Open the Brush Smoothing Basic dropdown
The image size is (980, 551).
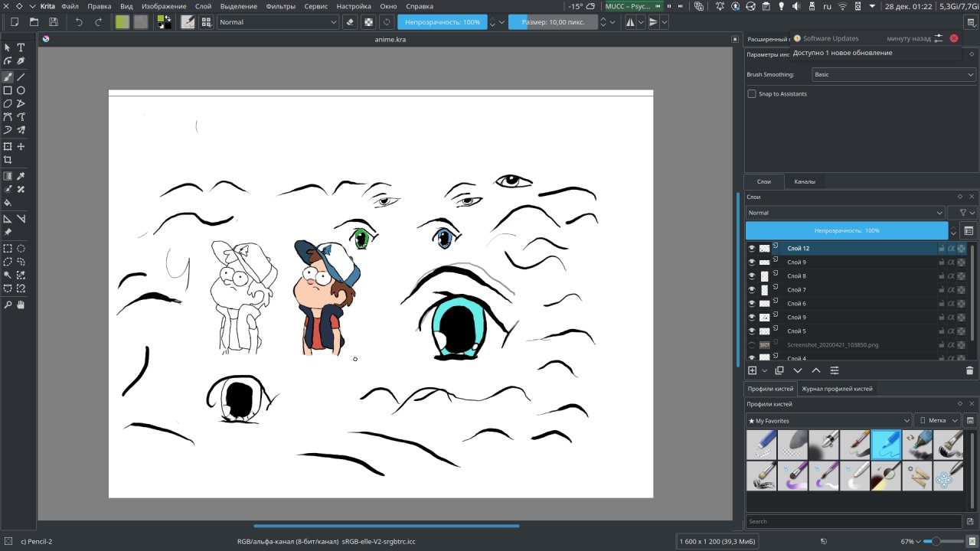[893, 74]
